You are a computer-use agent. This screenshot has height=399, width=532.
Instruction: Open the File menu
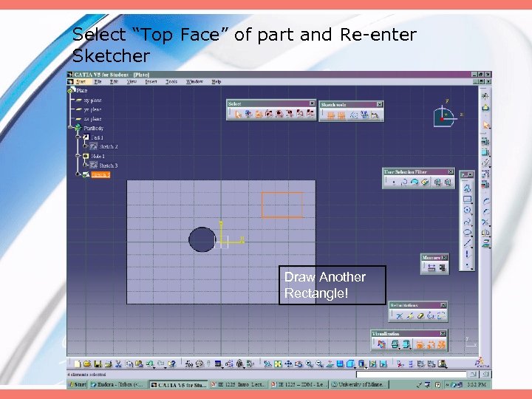98,82
